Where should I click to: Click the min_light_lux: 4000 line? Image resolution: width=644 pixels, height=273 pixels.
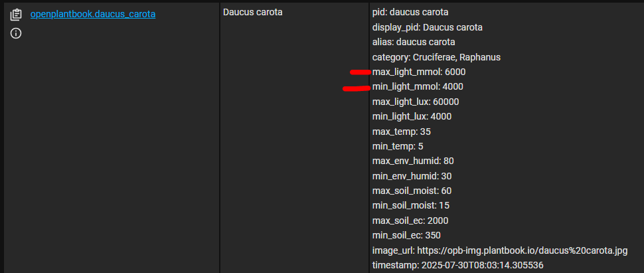click(412, 116)
